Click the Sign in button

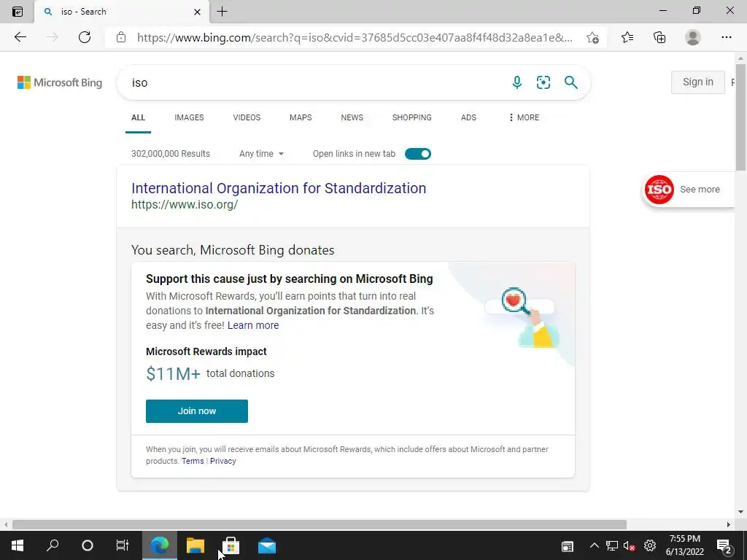coord(698,82)
